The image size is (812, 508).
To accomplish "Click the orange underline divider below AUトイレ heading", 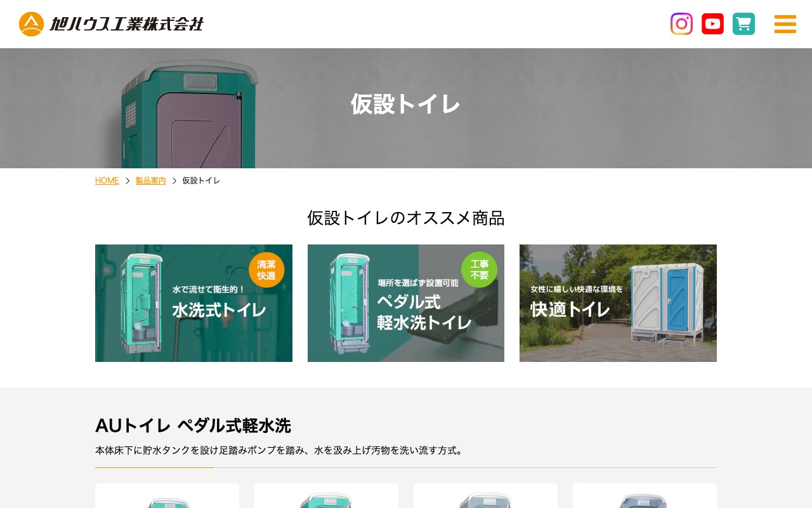I will (154, 469).
